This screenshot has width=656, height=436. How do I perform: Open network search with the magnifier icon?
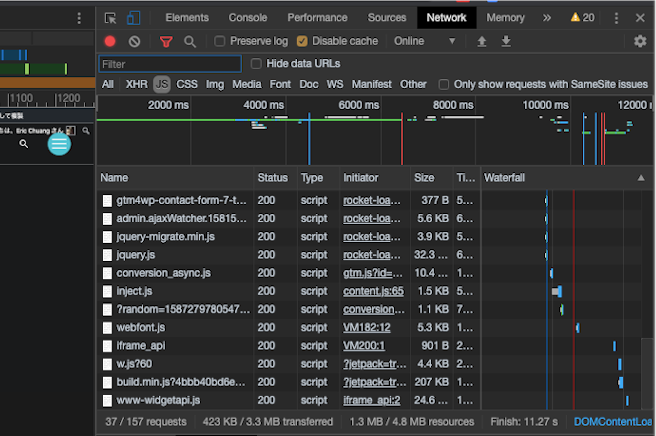point(190,41)
